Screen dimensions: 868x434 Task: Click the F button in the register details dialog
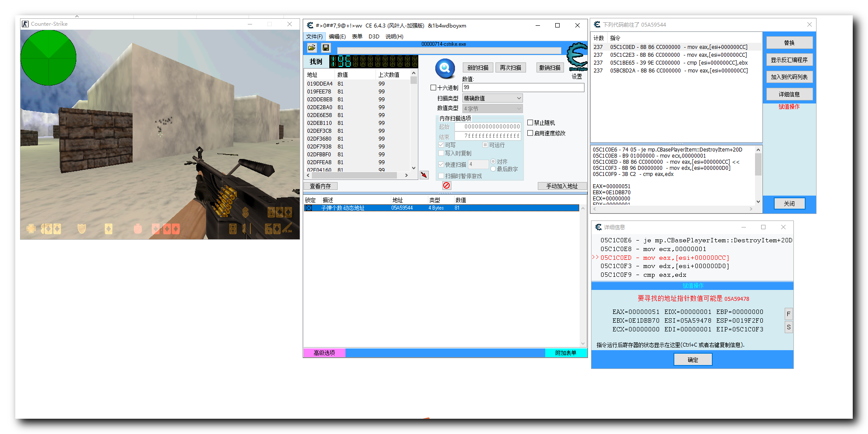pos(789,314)
